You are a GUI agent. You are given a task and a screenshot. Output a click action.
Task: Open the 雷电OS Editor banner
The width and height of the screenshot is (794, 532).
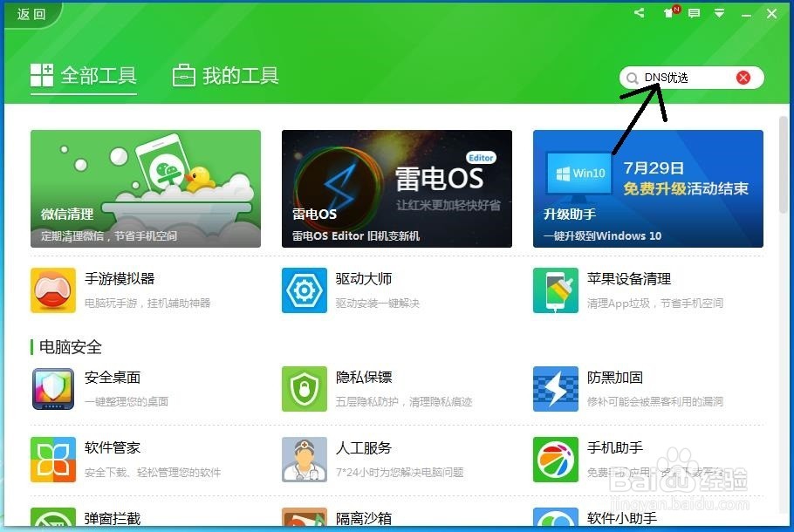point(397,188)
